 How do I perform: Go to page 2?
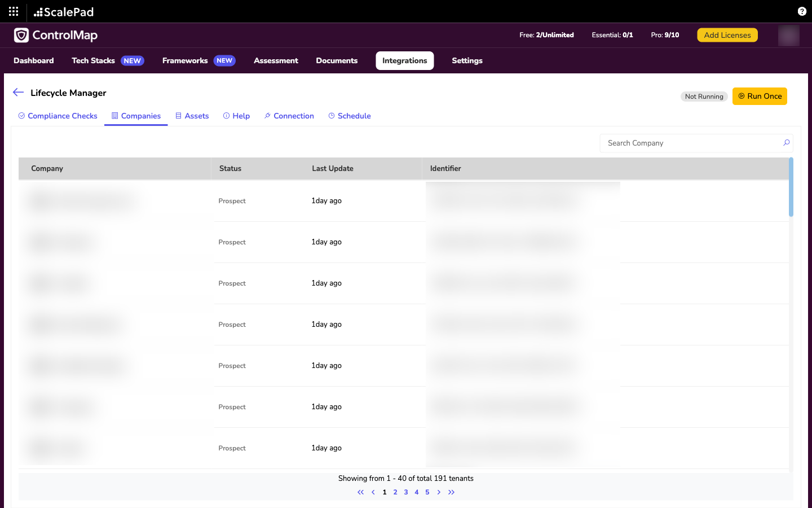395,492
